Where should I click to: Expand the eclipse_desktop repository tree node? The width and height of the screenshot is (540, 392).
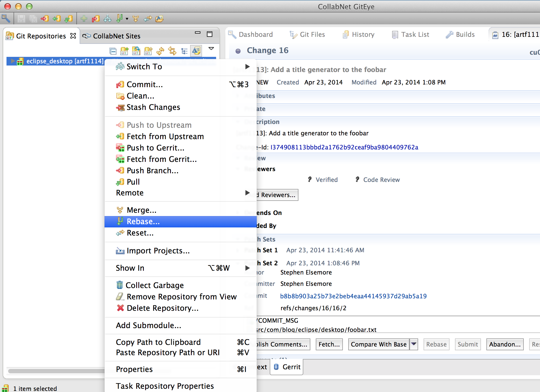point(12,61)
